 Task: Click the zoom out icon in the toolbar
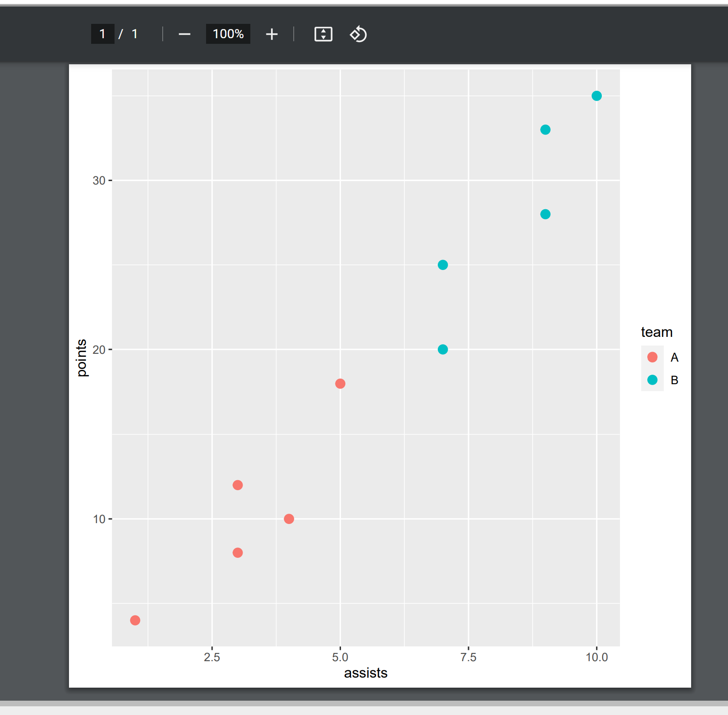(x=184, y=34)
